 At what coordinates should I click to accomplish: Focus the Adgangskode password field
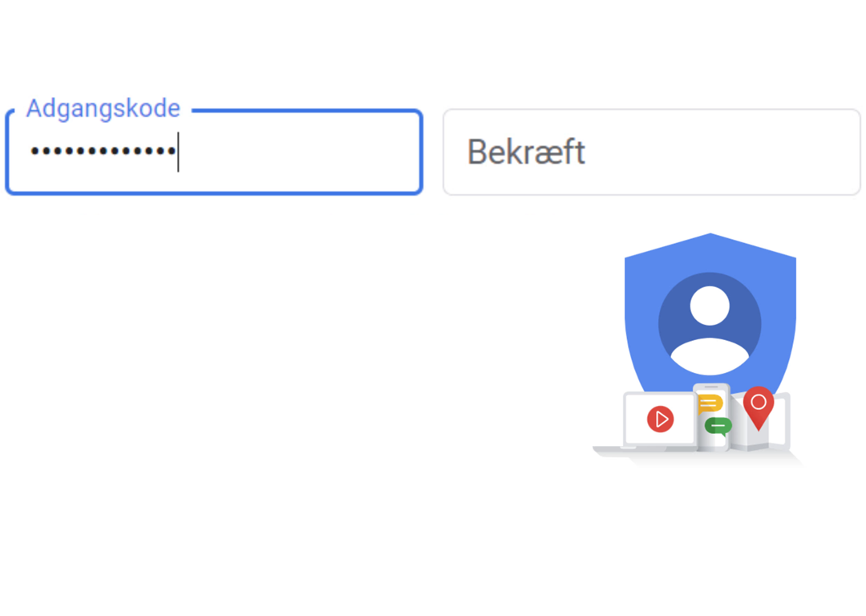[214, 152]
